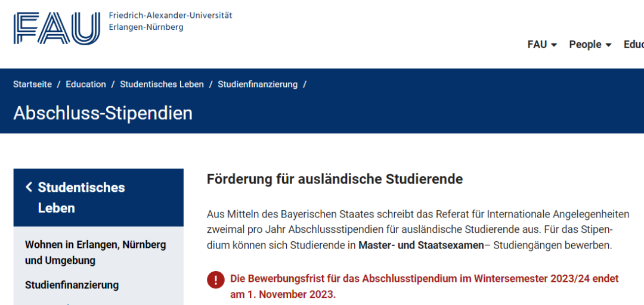Select Studienfinanzierung in the sidebar
644x305 pixels.
(72, 285)
